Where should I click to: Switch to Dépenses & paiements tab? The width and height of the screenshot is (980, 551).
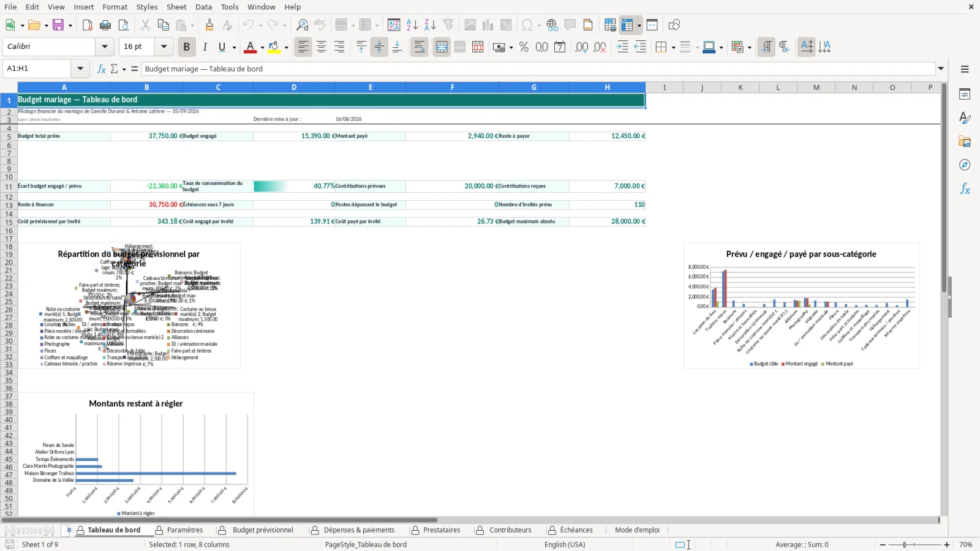pyautogui.click(x=359, y=530)
